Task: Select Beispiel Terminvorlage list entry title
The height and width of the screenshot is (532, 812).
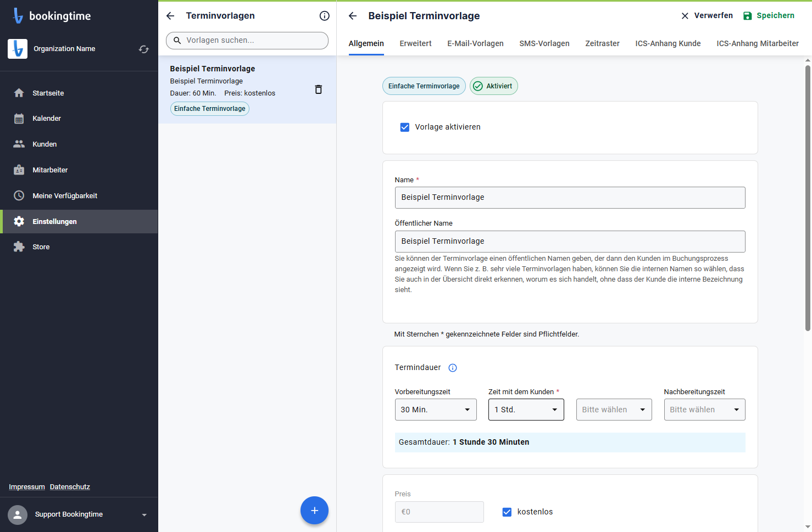Action: click(213, 69)
